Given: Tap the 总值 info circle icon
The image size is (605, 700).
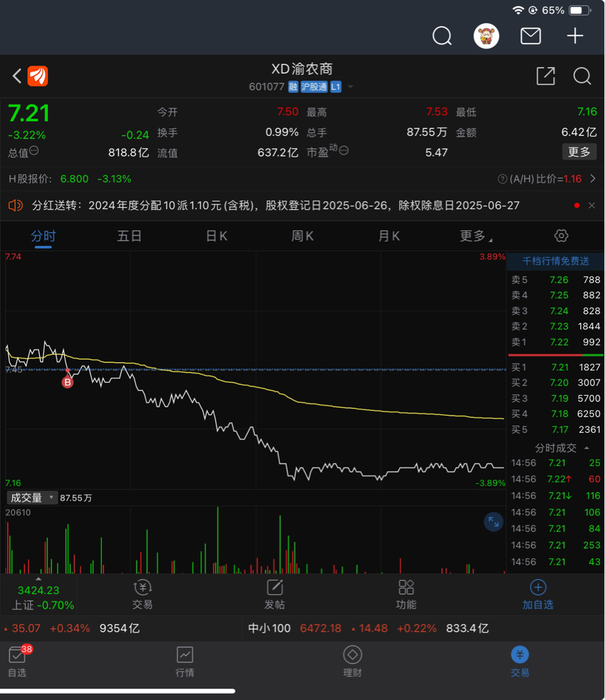Looking at the screenshot, I should [x=34, y=151].
